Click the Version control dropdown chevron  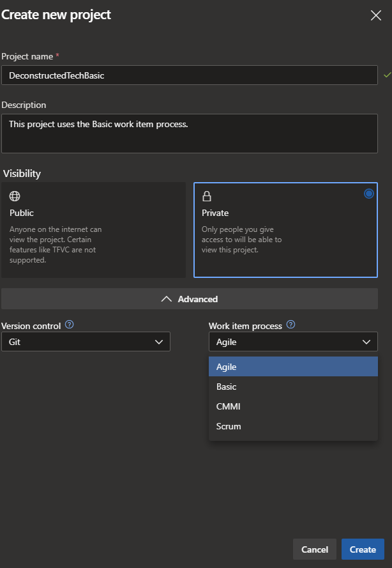click(160, 342)
